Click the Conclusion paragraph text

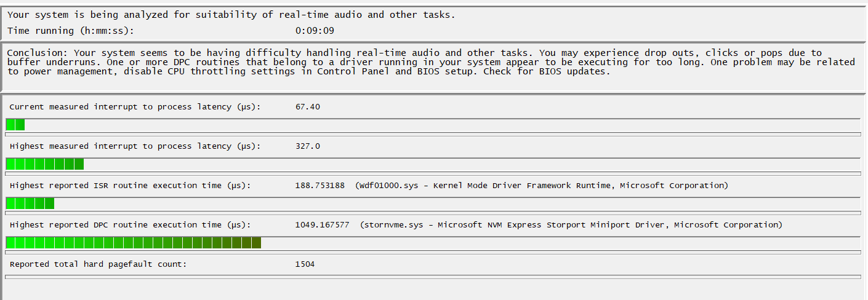click(431, 62)
